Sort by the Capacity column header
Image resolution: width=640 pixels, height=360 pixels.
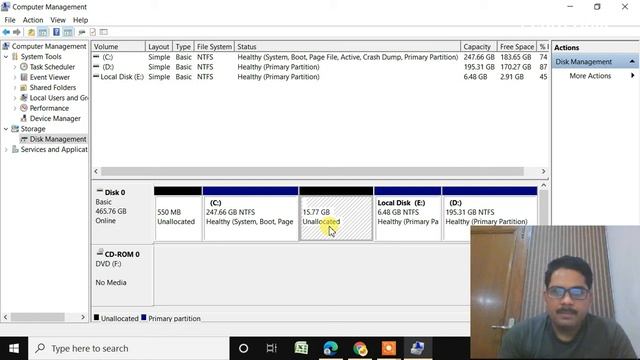coord(479,47)
